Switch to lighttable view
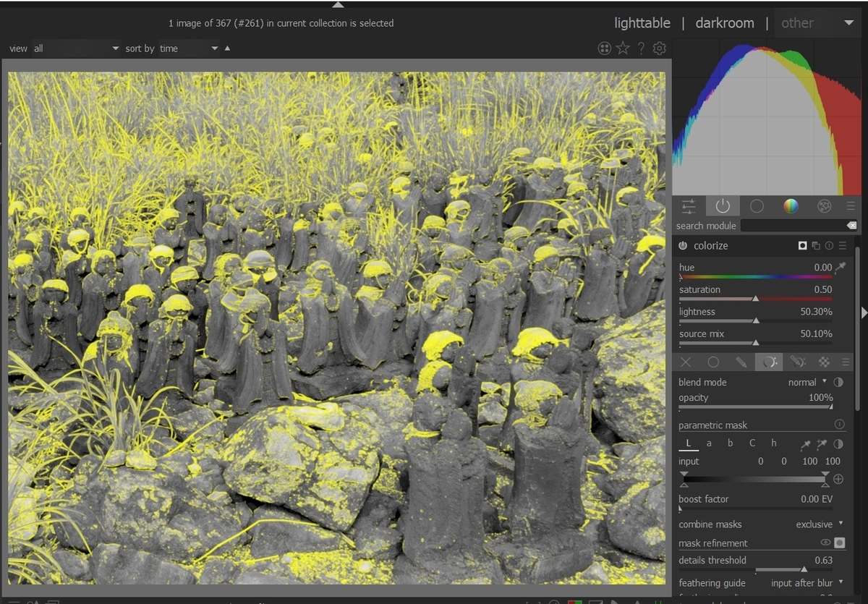Viewport: 868px width, 604px height. [642, 23]
